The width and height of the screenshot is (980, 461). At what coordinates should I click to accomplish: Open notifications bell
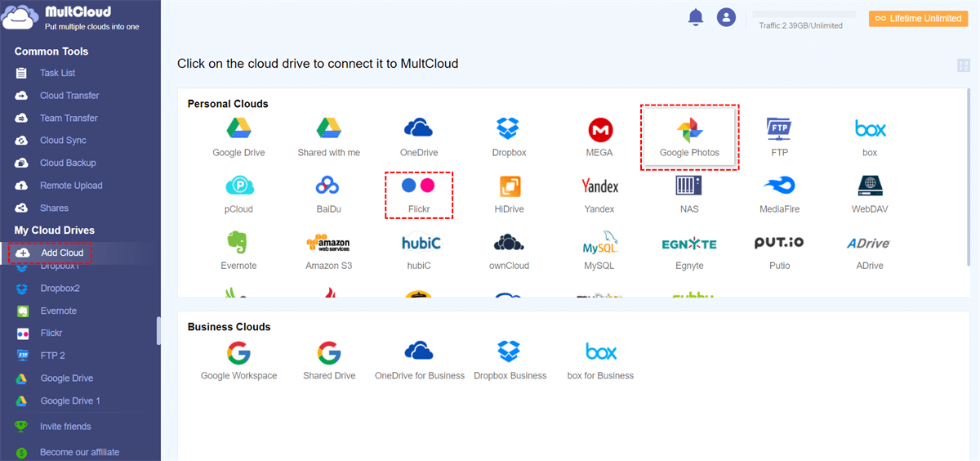pyautogui.click(x=696, y=16)
